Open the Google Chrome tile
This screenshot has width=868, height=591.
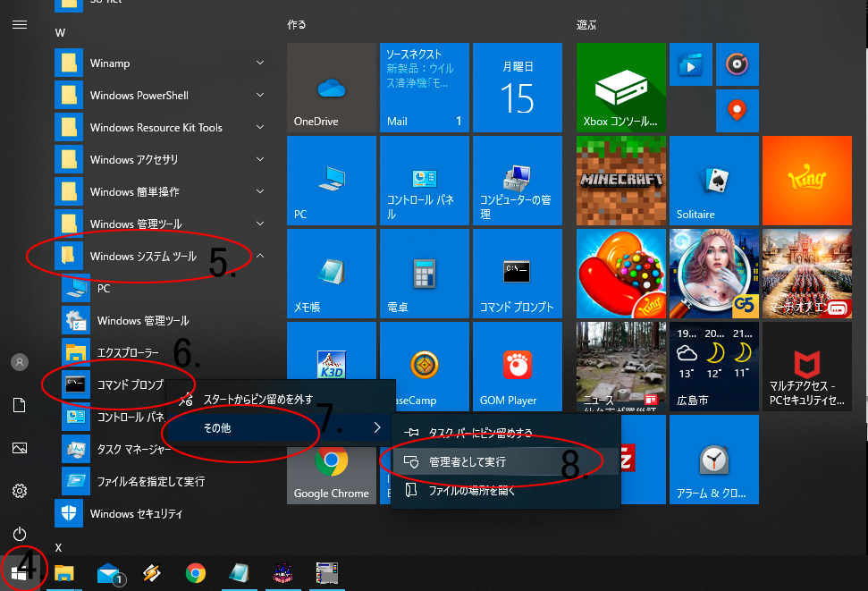(331, 477)
